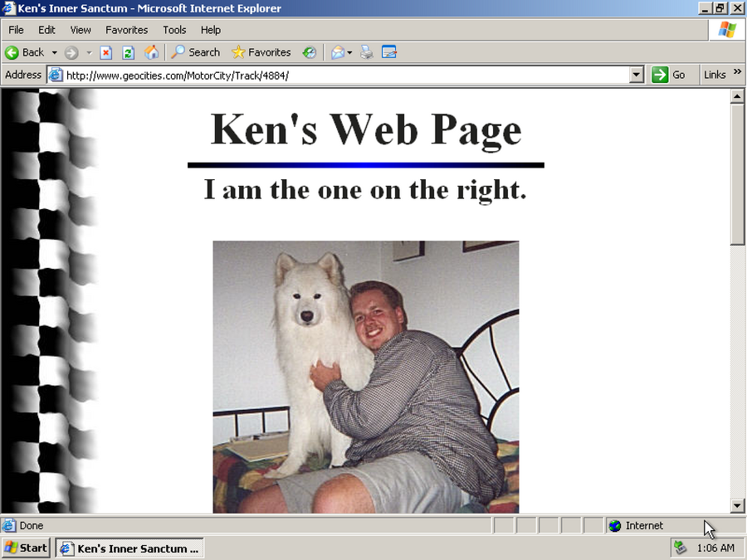747x560 pixels.
Task: Click the 1:06 AM clock
Action: 715,548
